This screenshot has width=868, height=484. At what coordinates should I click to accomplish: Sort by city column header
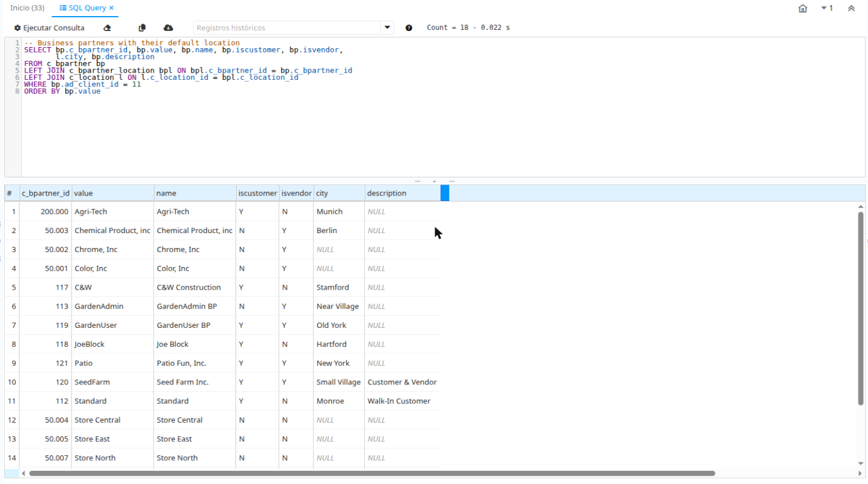point(339,193)
